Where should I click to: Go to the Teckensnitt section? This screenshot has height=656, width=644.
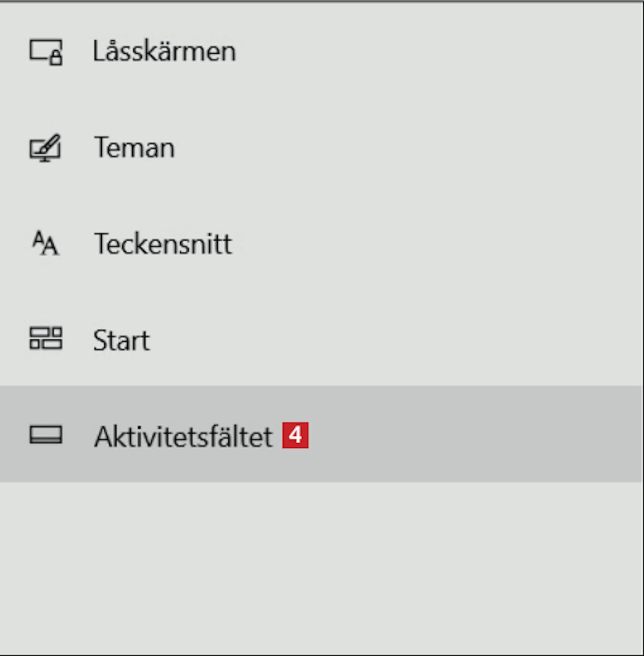point(163,244)
